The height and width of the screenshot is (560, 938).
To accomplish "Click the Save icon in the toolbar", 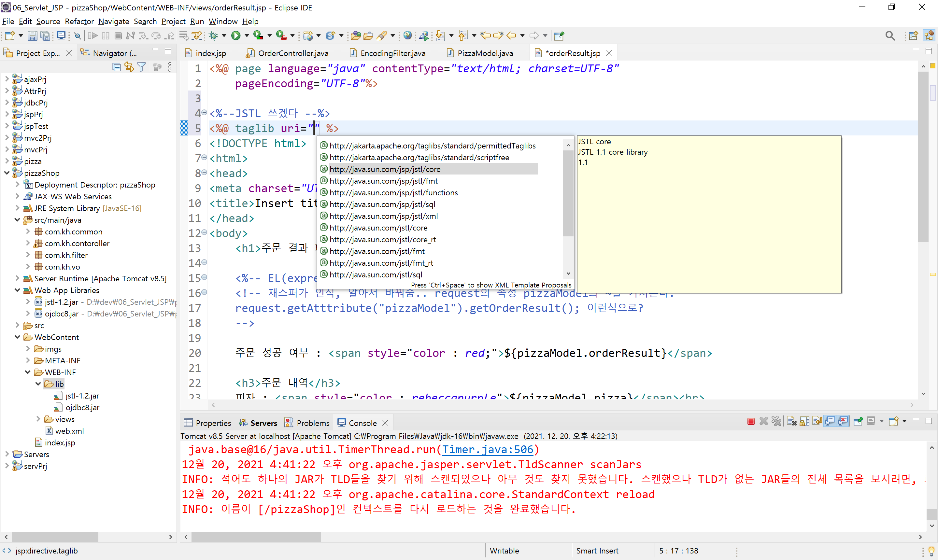I will (33, 35).
